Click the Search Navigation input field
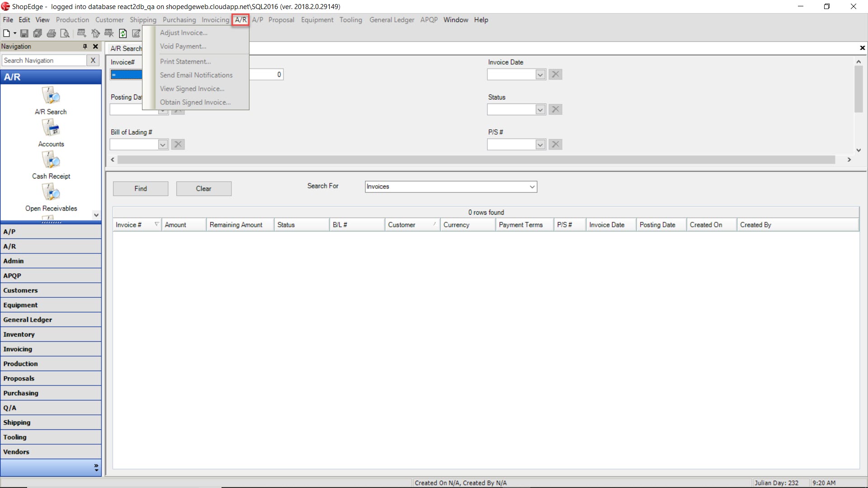Viewport: 868px width, 488px height. 44,61
